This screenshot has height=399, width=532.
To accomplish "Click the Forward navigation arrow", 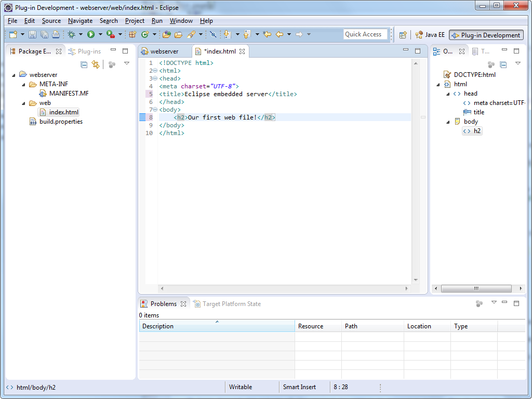I will coord(299,34).
